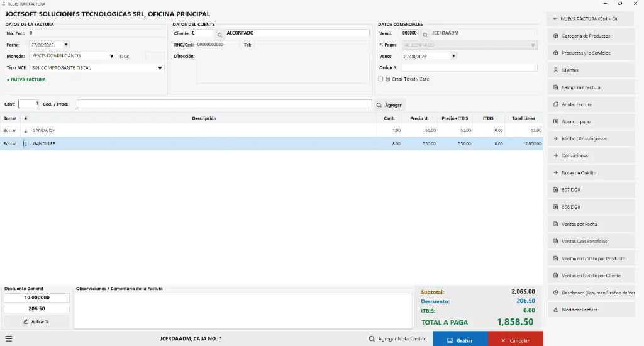Click the Precio+ITBIS column header
This screenshot has height=346, width=644.
(x=455, y=118)
